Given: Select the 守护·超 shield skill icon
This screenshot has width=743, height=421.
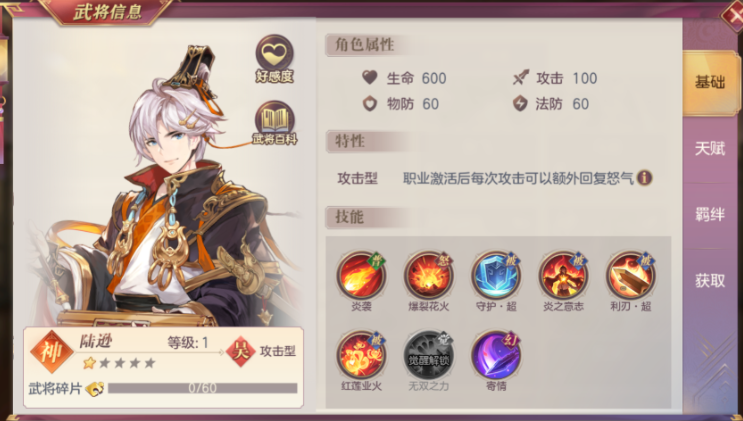Looking at the screenshot, I should (496, 275).
